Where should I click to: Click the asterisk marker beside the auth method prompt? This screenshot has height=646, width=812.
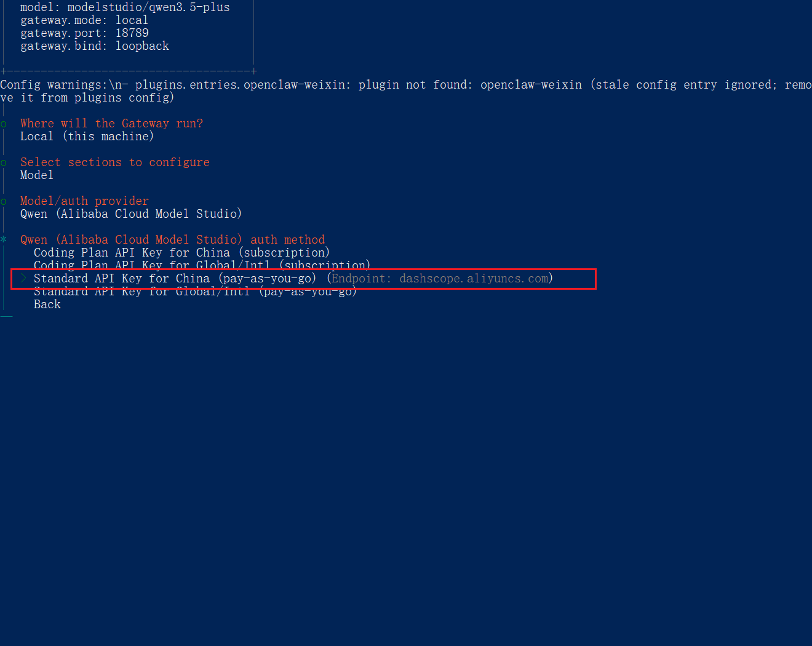(x=4, y=239)
